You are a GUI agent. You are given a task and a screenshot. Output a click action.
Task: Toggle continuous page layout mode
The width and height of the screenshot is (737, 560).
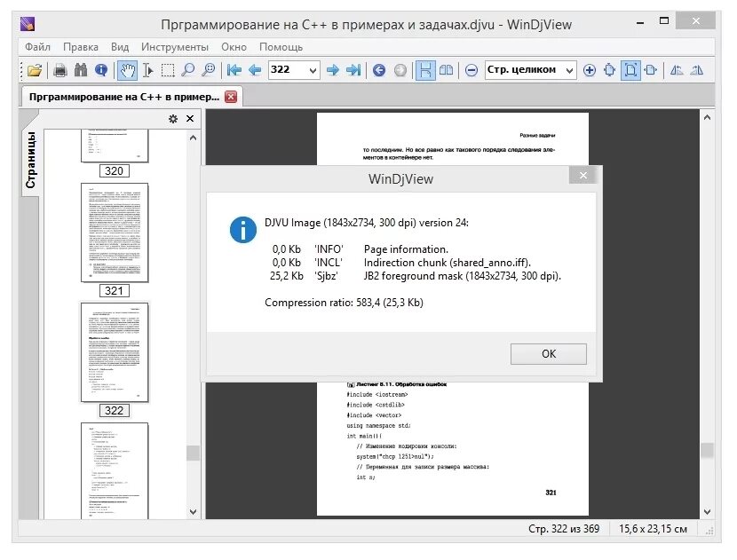click(425, 70)
